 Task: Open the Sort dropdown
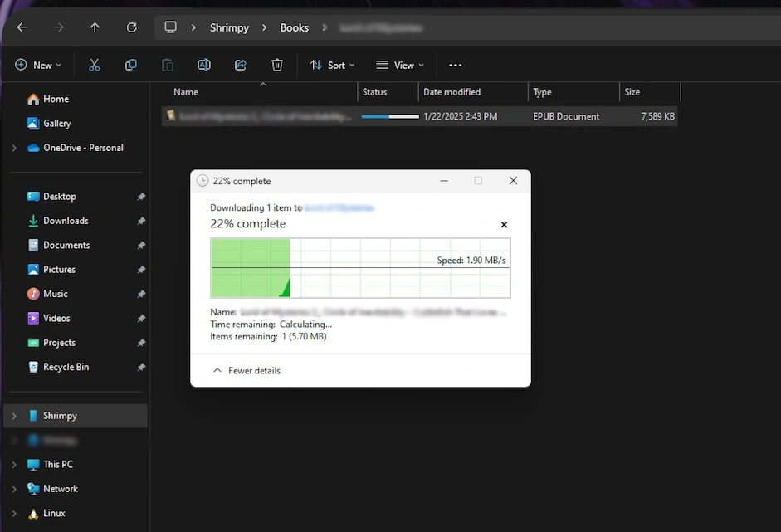332,66
